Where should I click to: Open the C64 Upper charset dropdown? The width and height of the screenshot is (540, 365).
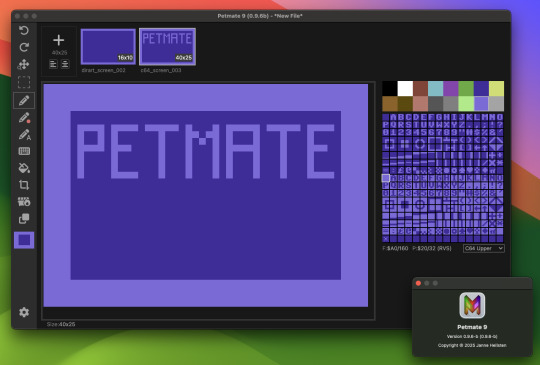click(x=484, y=248)
